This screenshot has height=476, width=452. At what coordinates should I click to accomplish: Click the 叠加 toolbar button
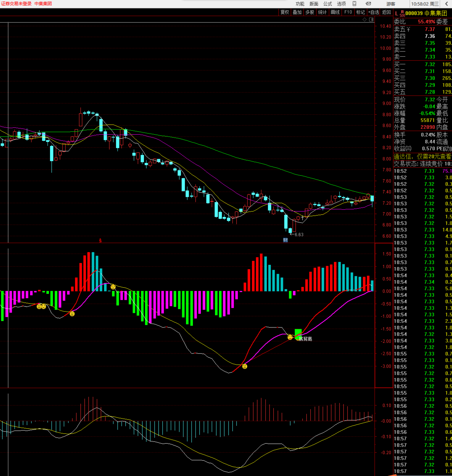297,12
